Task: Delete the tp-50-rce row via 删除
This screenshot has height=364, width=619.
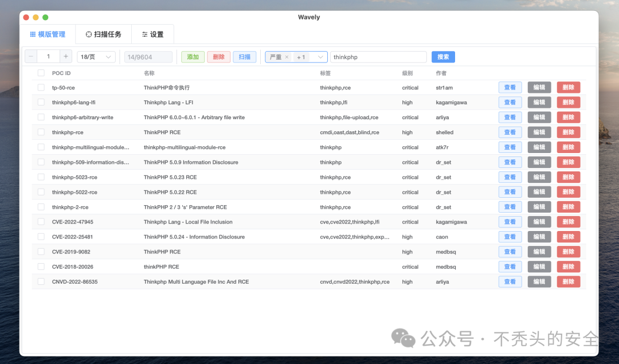Action: (569, 87)
